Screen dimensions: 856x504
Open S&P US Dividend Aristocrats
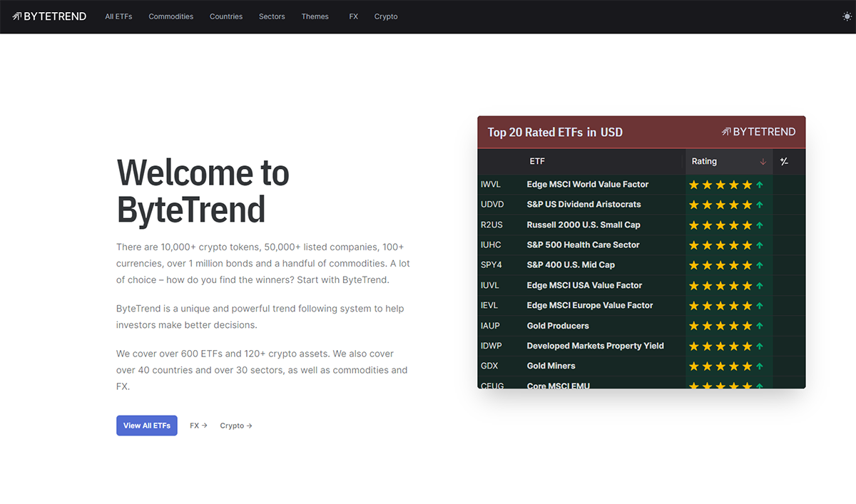(584, 205)
